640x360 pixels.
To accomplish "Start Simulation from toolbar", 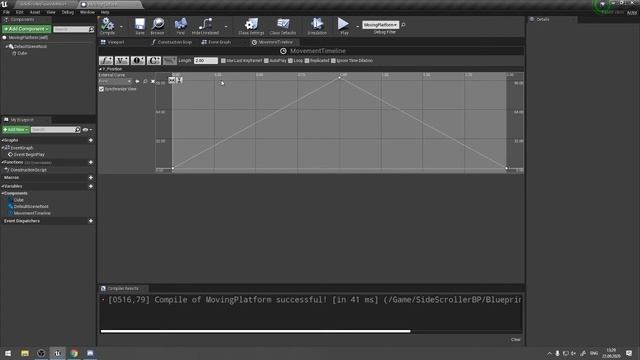I will (317, 26).
